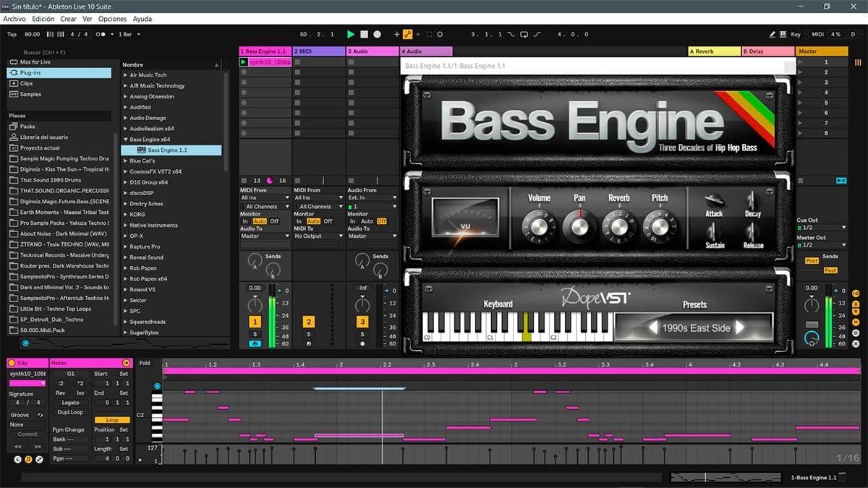Select the A Reverb return track header

(714, 51)
